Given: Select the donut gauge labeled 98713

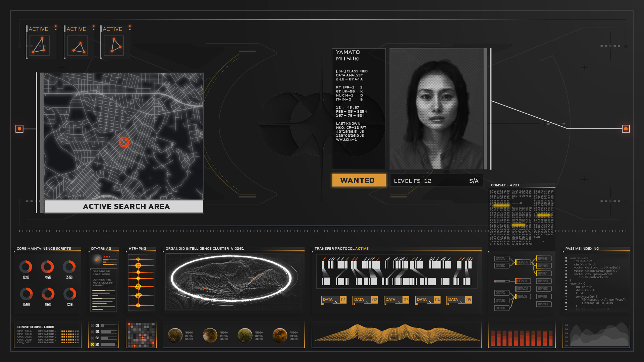Looking at the screenshot, I should (x=48, y=294).
